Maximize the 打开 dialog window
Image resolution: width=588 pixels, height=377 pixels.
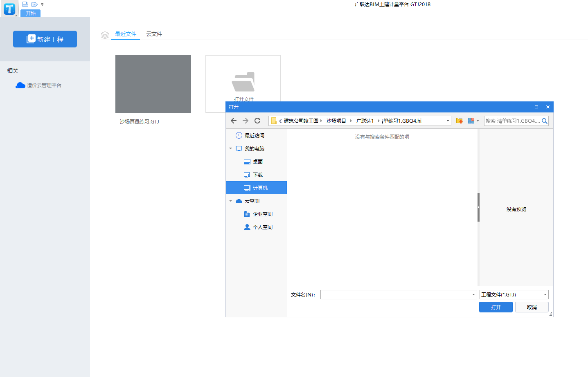coord(536,107)
